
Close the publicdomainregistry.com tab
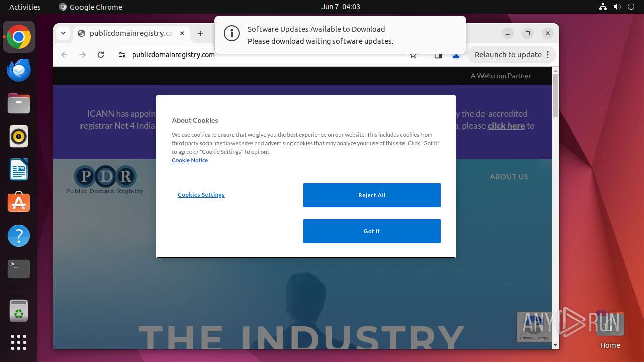click(x=182, y=33)
